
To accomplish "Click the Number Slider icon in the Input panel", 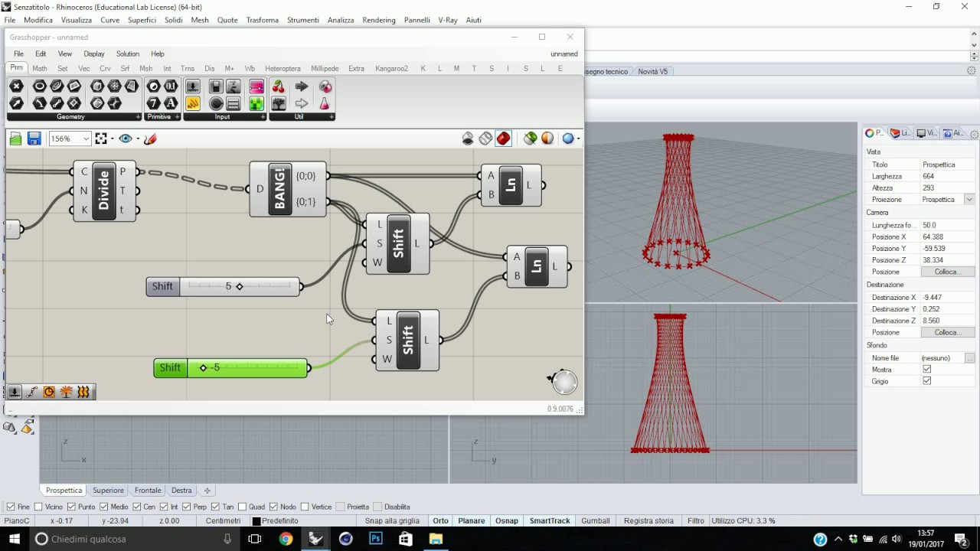I will pyautogui.click(x=193, y=86).
